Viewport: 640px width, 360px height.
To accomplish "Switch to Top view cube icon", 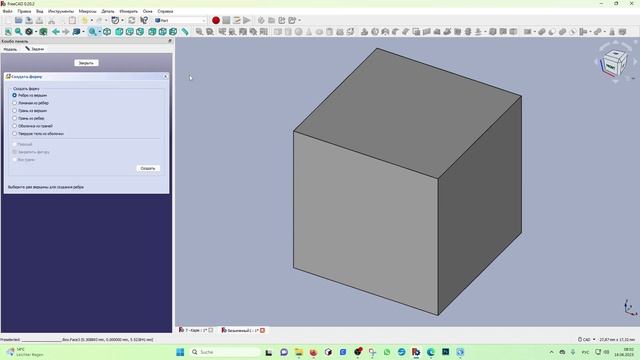I will coord(129,31).
